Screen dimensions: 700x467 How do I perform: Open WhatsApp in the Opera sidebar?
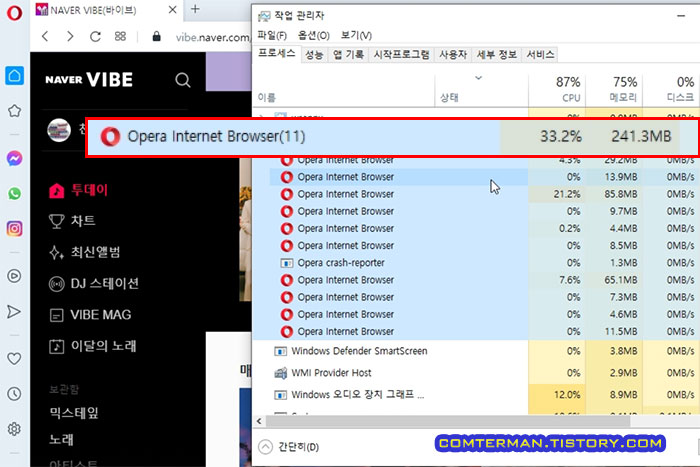pos(14,193)
